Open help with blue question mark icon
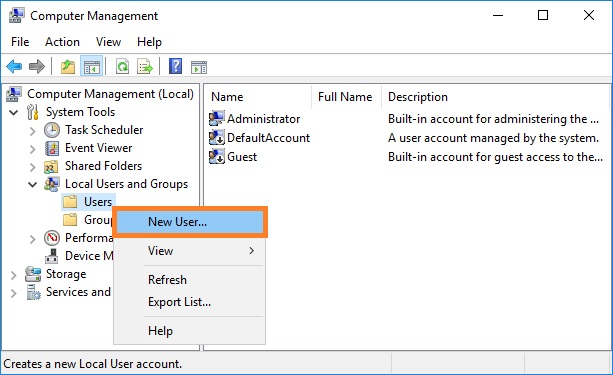613x375 pixels. (176, 66)
